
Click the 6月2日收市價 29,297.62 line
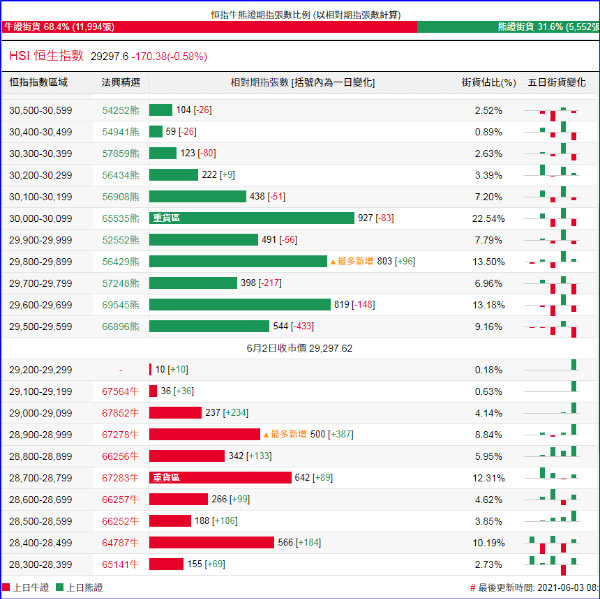[x=299, y=348]
